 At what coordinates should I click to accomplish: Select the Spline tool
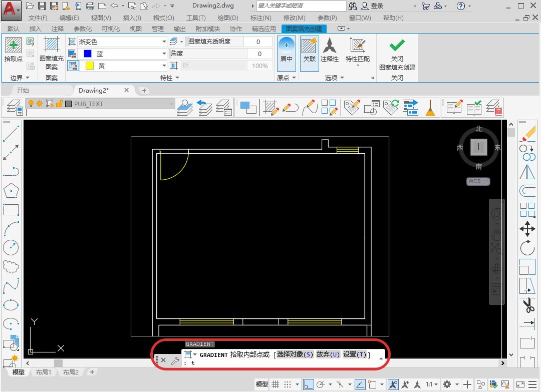[11, 285]
